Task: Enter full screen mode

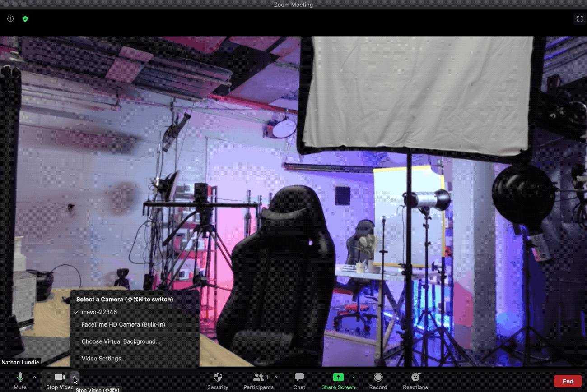Action: pyautogui.click(x=579, y=19)
